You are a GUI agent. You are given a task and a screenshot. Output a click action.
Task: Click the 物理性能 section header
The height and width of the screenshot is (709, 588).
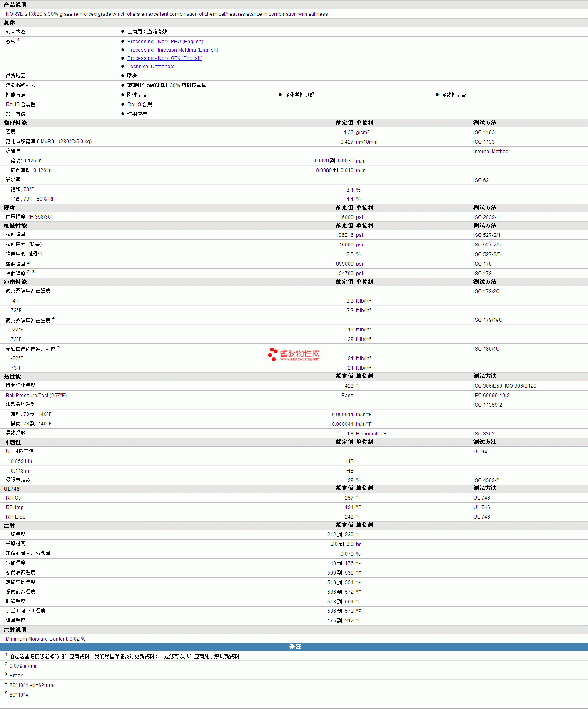[x=15, y=123]
